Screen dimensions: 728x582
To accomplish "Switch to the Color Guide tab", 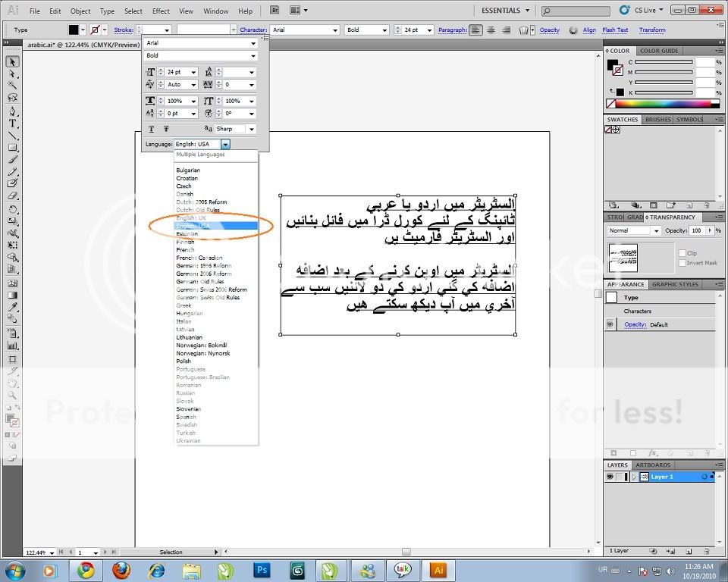I will [x=659, y=51].
